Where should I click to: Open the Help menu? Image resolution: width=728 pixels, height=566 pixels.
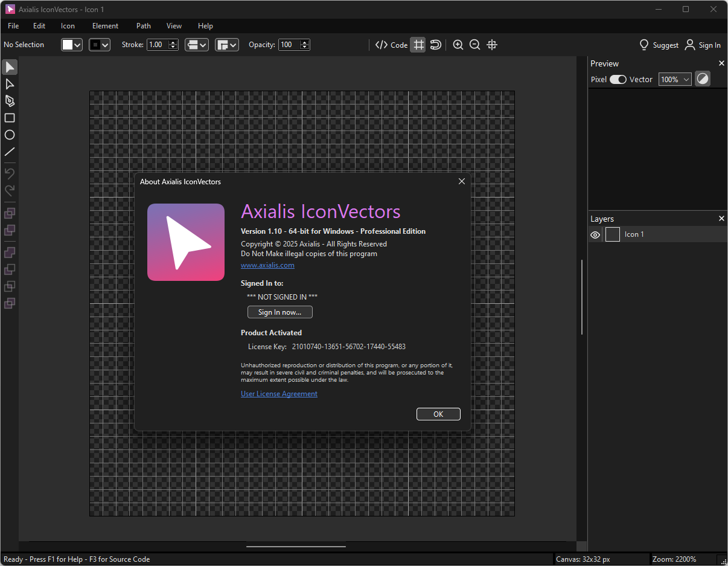point(205,26)
